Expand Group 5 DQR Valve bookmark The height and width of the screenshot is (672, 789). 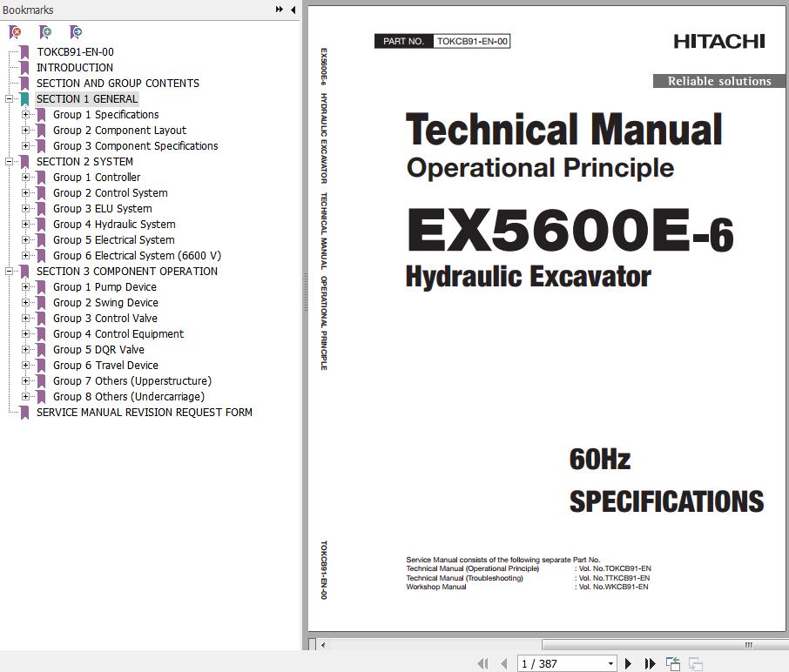25,350
